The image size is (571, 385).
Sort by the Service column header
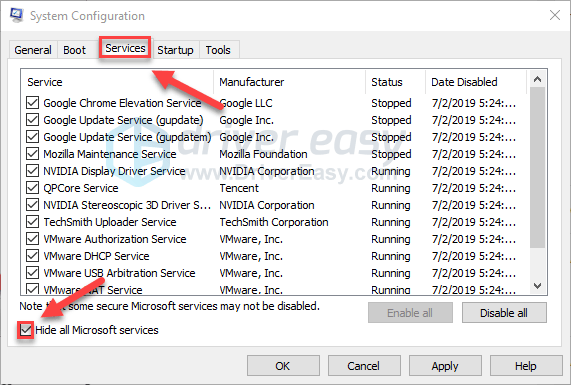[117, 82]
